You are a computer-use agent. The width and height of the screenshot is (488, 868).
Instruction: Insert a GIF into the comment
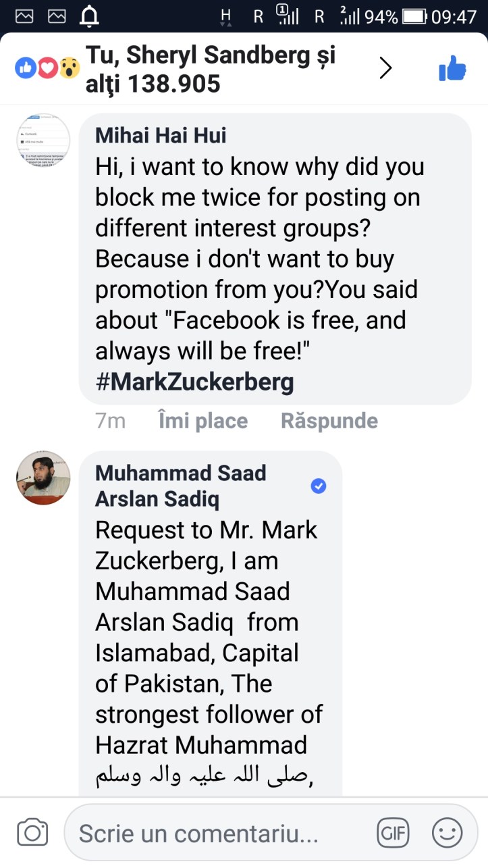click(x=394, y=833)
